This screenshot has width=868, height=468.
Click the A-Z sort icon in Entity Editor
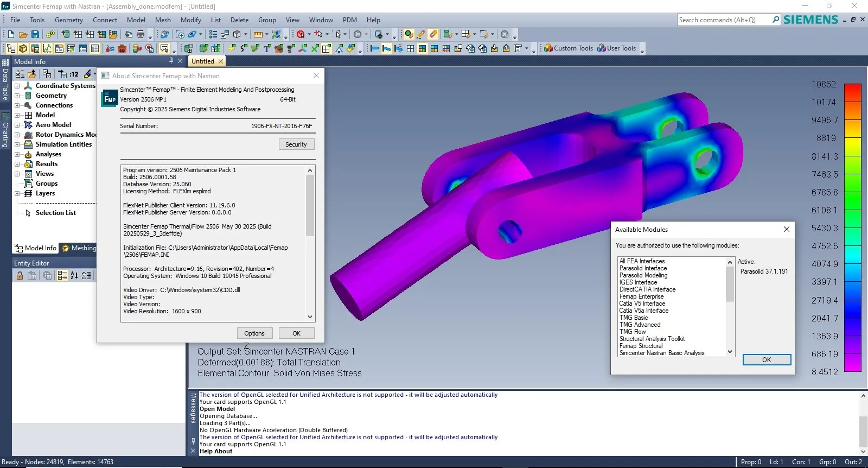pos(74,276)
